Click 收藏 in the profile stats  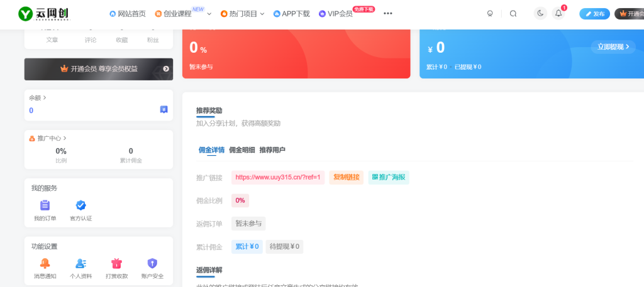click(x=121, y=40)
